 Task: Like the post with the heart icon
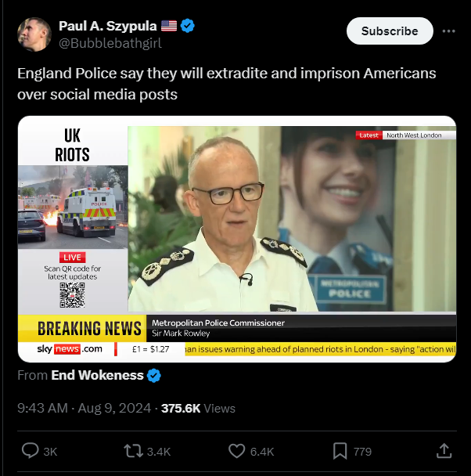click(x=236, y=451)
